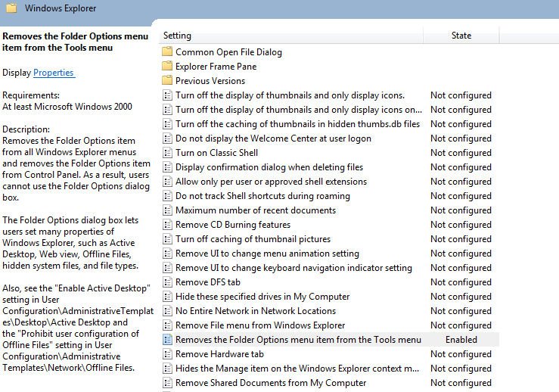Select 'Common Open File Dialog' folder name

228,52
